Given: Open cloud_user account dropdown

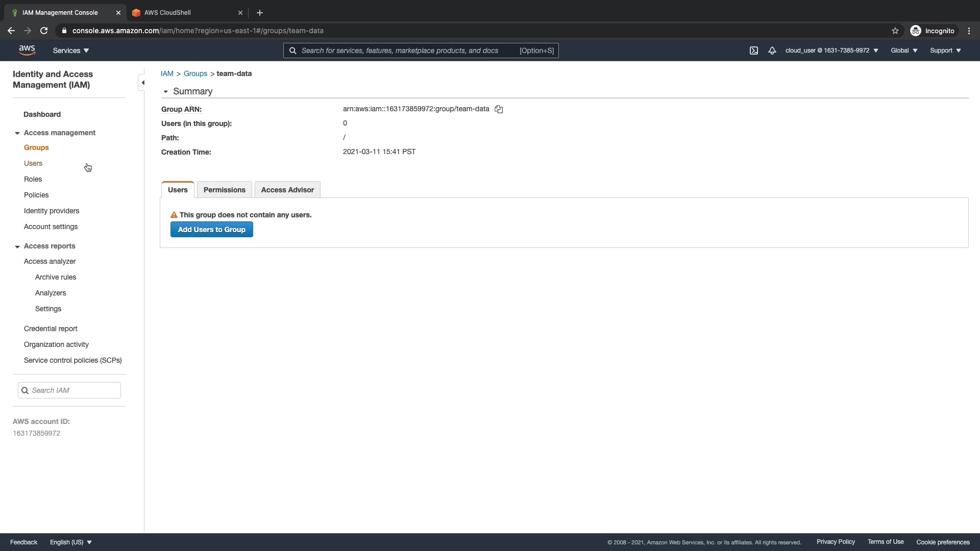Looking at the screenshot, I should coord(831,51).
